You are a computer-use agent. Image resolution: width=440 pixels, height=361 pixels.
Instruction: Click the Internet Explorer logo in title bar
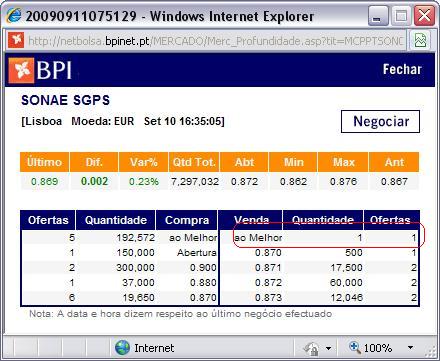(x=14, y=16)
